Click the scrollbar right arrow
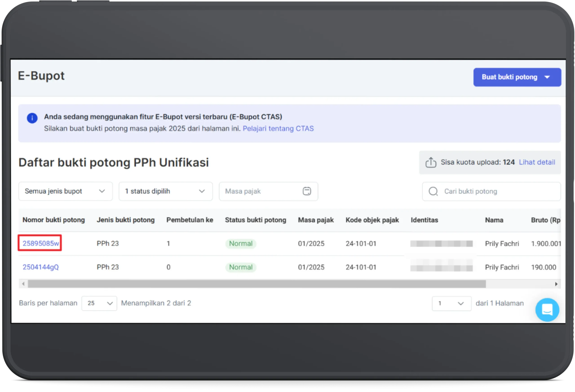Screen dimensions: 575x392 pos(556,284)
